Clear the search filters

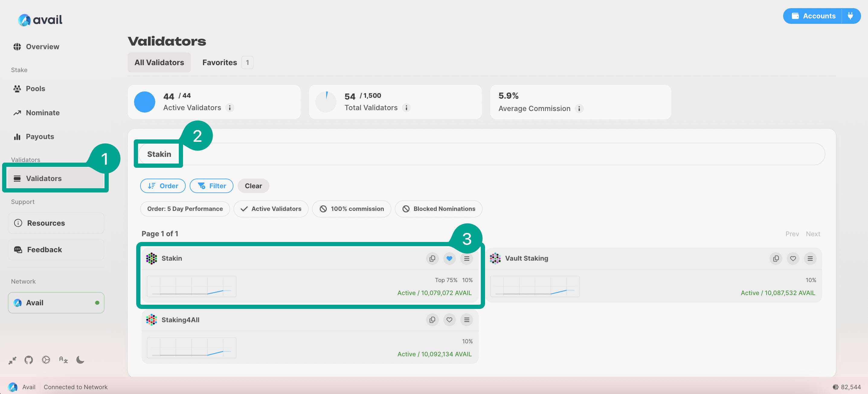(253, 186)
